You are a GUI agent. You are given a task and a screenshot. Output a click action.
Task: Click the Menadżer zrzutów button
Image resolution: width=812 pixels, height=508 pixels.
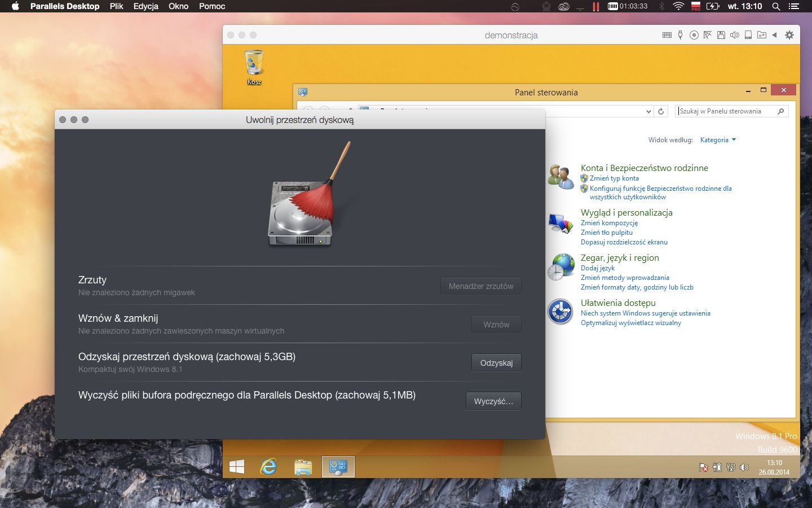point(481,286)
